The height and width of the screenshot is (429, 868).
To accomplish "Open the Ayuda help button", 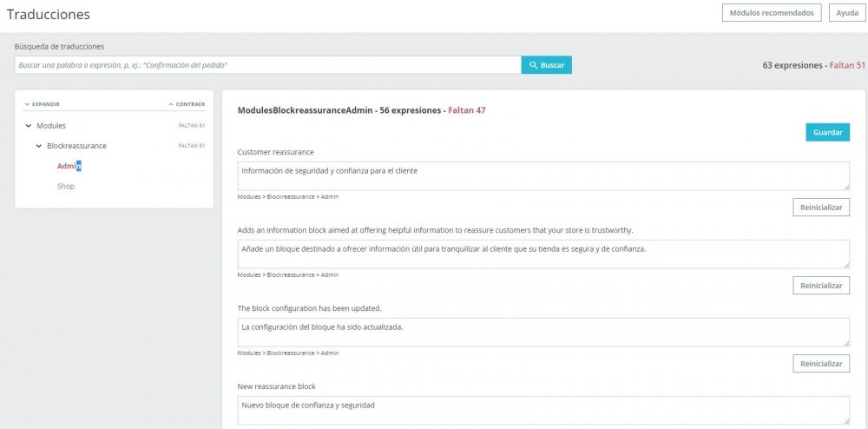I will tap(847, 13).
